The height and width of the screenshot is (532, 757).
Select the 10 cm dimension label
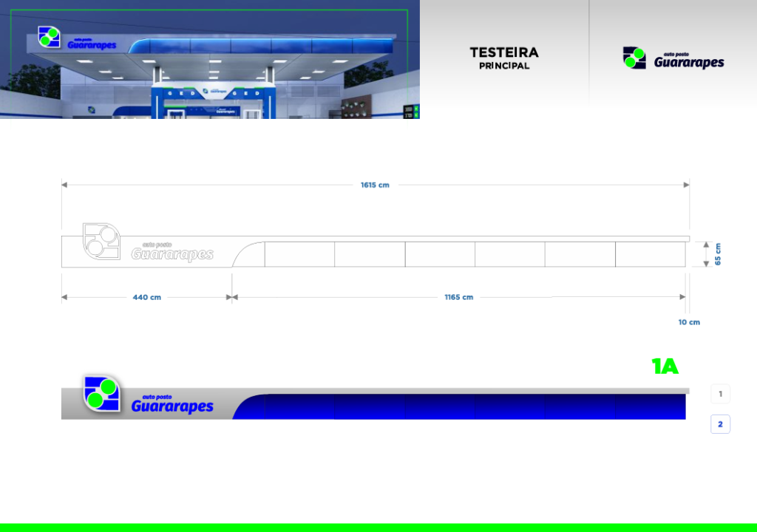pyautogui.click(x=689, y=322)
